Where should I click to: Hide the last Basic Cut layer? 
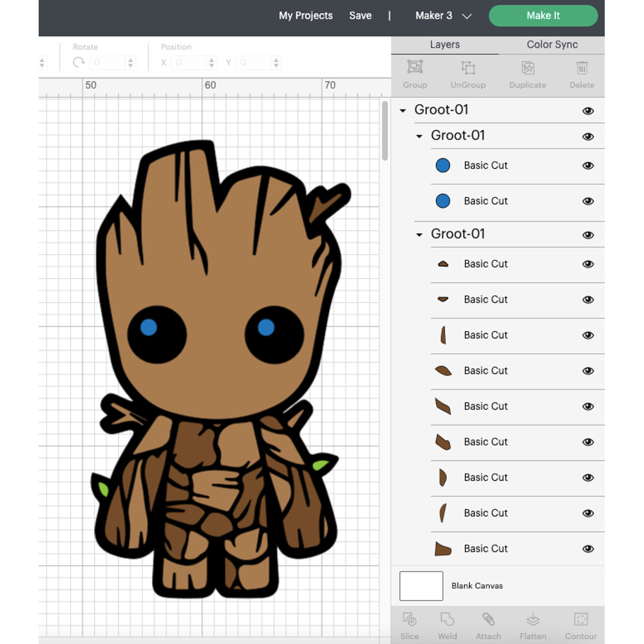click(588, 549)
